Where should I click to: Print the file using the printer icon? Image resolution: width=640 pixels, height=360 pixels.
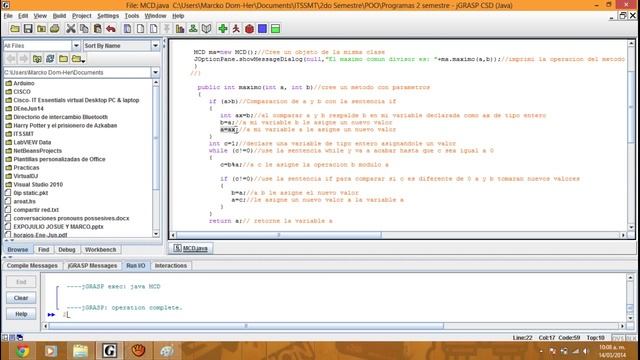[x=55, y=29]
